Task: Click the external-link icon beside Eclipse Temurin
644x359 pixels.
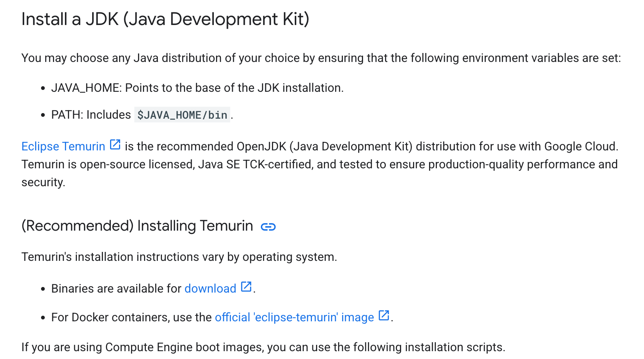Action: tap(115, 144)
